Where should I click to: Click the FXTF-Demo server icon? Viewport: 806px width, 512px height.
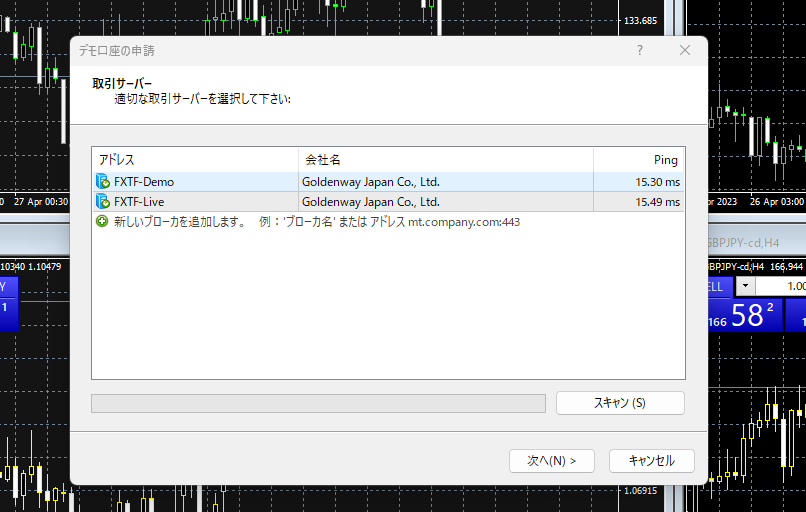[x=103, y=182]
